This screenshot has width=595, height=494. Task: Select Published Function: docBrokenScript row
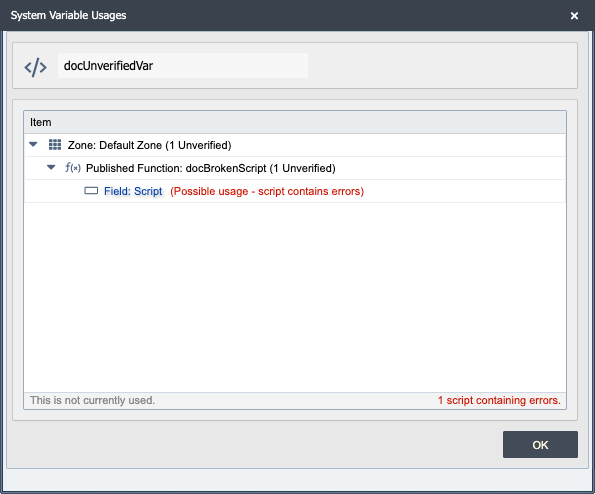[x=295, y=168]
